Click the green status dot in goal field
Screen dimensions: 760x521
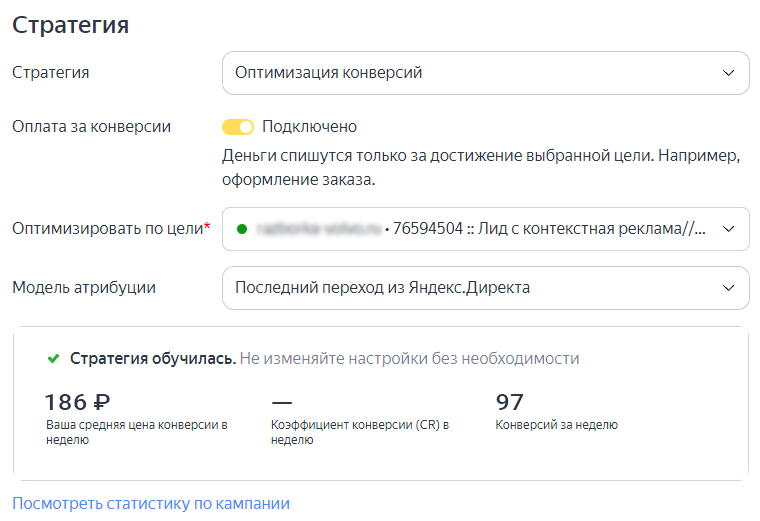241,229
